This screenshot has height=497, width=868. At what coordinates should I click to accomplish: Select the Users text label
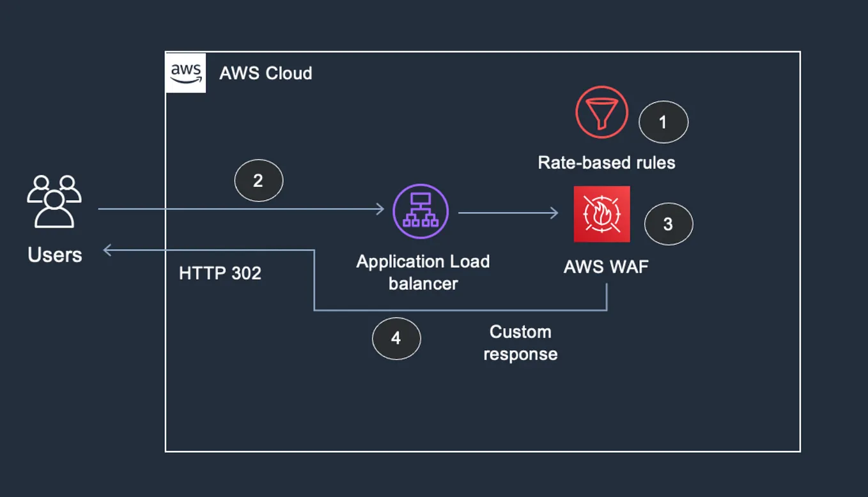(x=54, y=255)
